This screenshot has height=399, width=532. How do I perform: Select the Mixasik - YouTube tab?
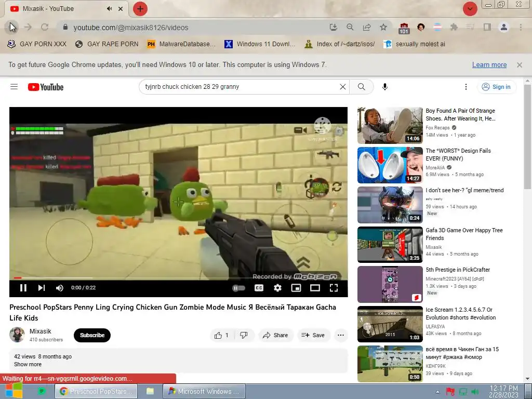click(x=66, y=9)
